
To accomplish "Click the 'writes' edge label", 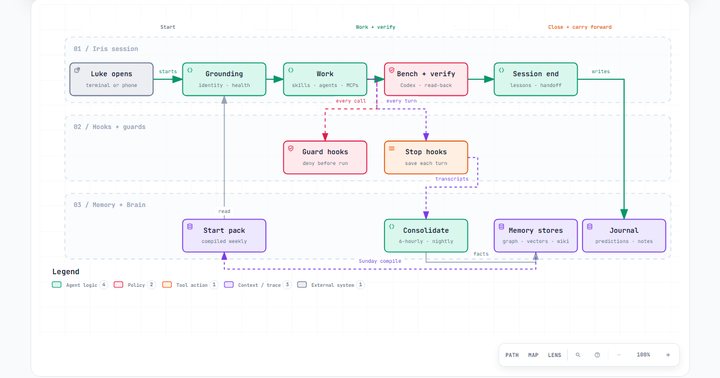I will 601,71.
